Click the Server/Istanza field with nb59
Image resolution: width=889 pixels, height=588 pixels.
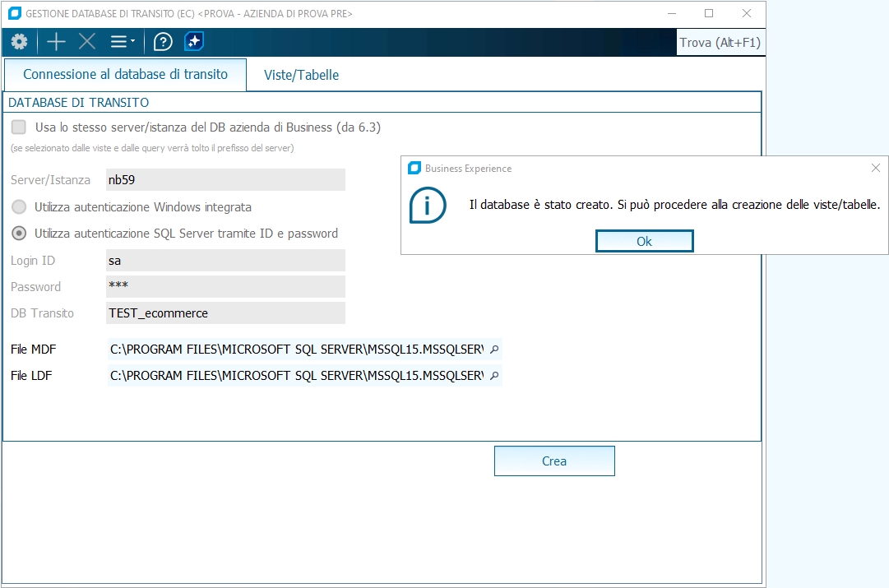tap(225, 180)
